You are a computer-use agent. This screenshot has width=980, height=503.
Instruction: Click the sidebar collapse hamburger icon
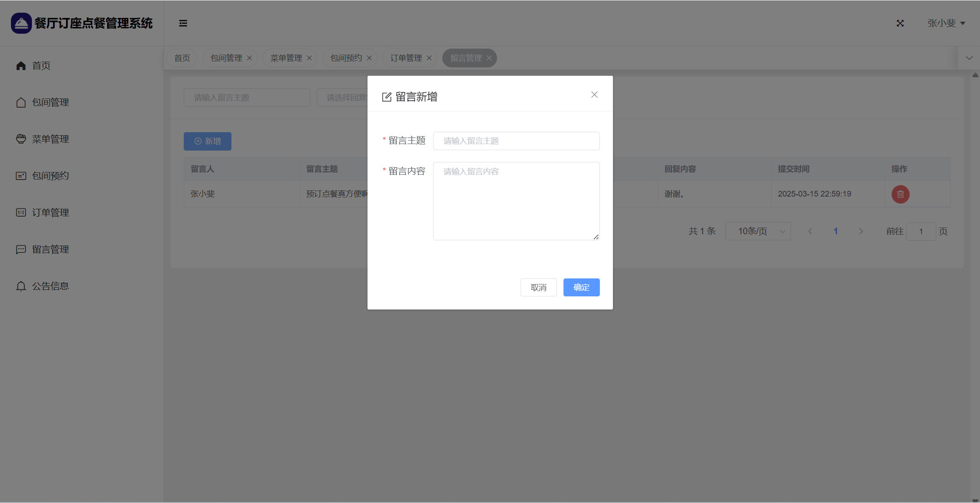pos(183,23)
